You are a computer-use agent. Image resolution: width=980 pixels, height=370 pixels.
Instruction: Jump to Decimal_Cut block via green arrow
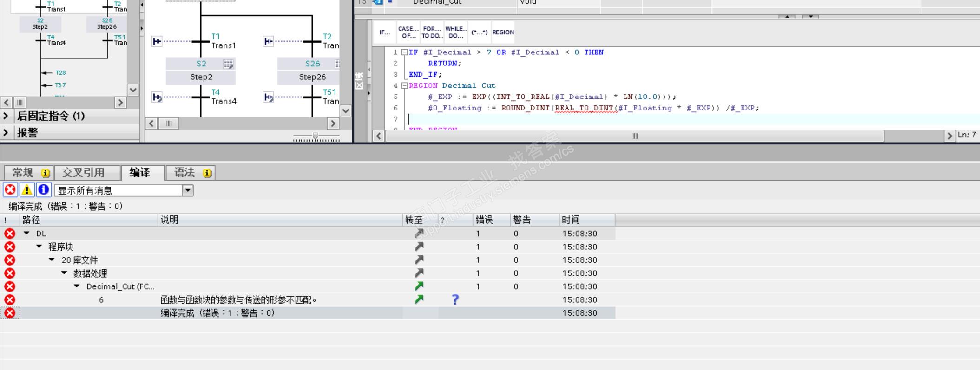(x=419, y=286)
